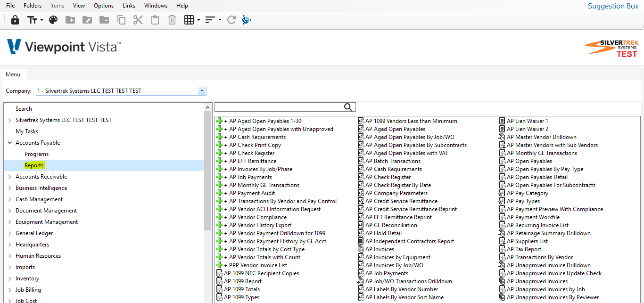Open the Suggestion Box link
The width and height of the screenshot is (644, 303).
point(613,6)
